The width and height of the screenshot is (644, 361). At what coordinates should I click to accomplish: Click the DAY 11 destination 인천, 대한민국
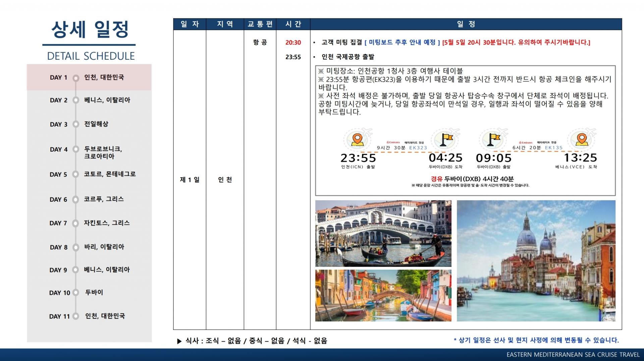[x=105, y=316]
